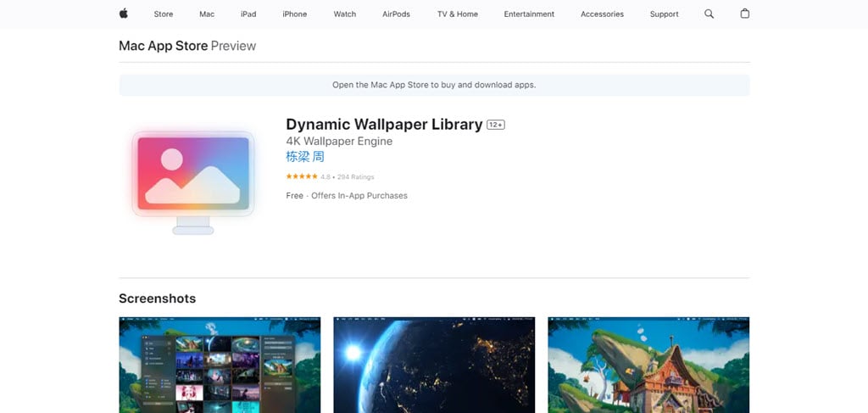
Task: Click the Free price label
Action: pyautogui.click(x=294, y=195)
